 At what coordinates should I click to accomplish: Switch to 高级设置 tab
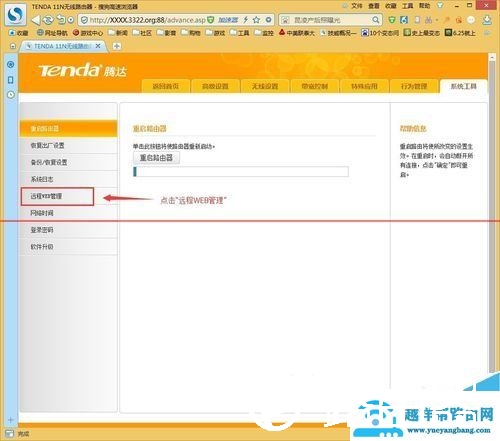215,86
